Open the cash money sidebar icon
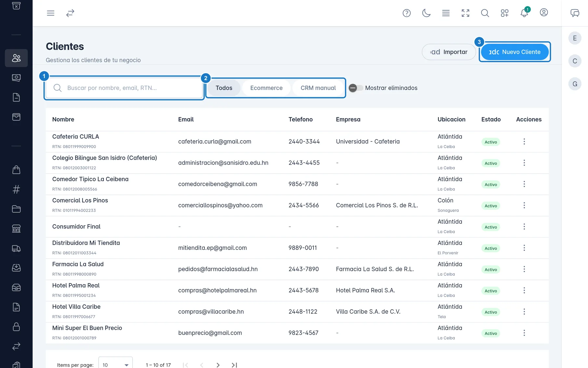 click(x=16, y=78)
